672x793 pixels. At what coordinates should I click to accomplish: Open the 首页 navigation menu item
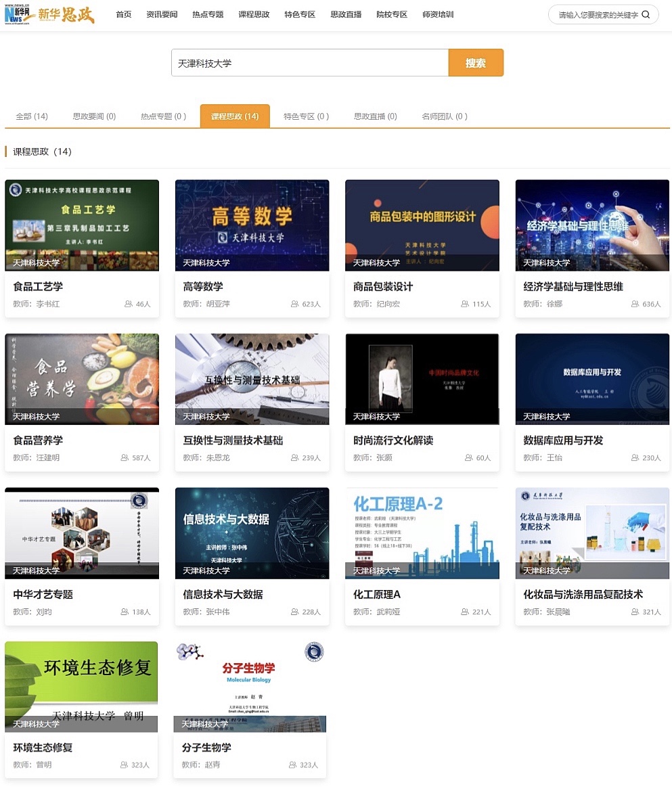click(124, 15)
